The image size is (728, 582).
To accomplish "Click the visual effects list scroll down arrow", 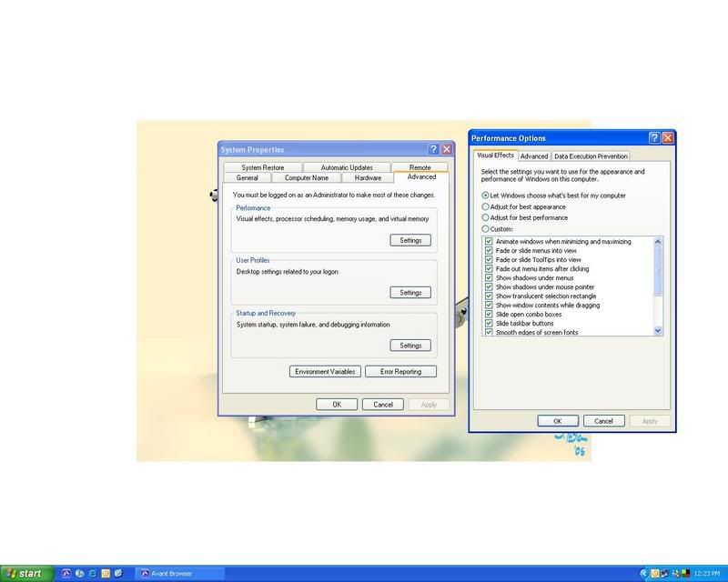I will (657, 330).
